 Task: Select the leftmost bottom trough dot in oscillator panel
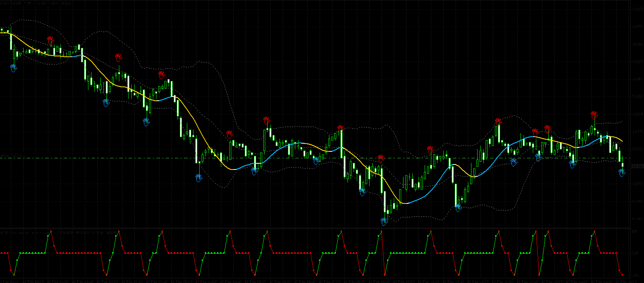point(14,275)
